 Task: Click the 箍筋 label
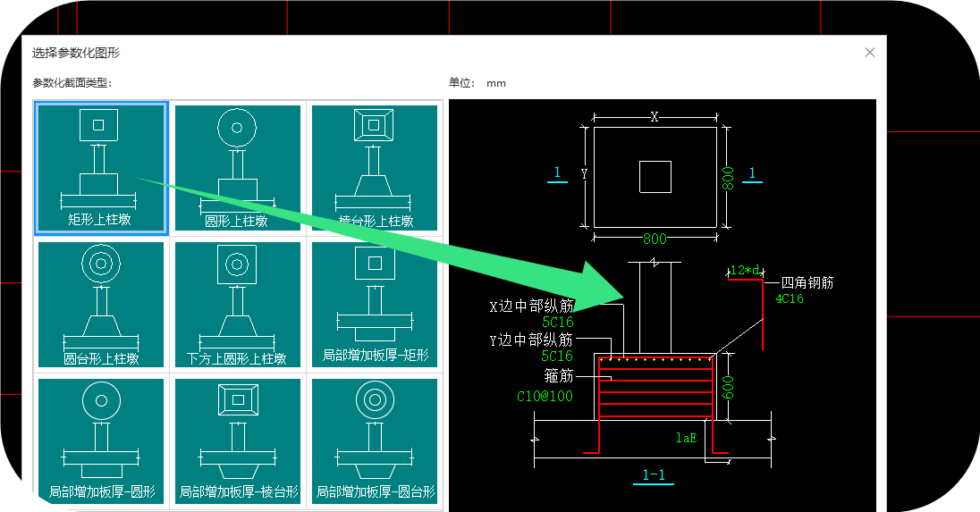[559, 375]
